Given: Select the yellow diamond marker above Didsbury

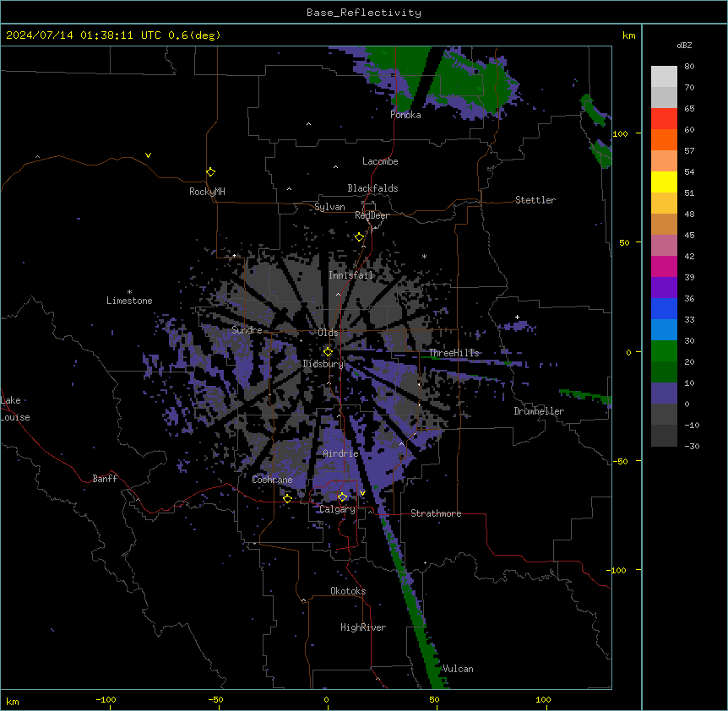Looking at the screenshot, I should [x=328, y=352].
